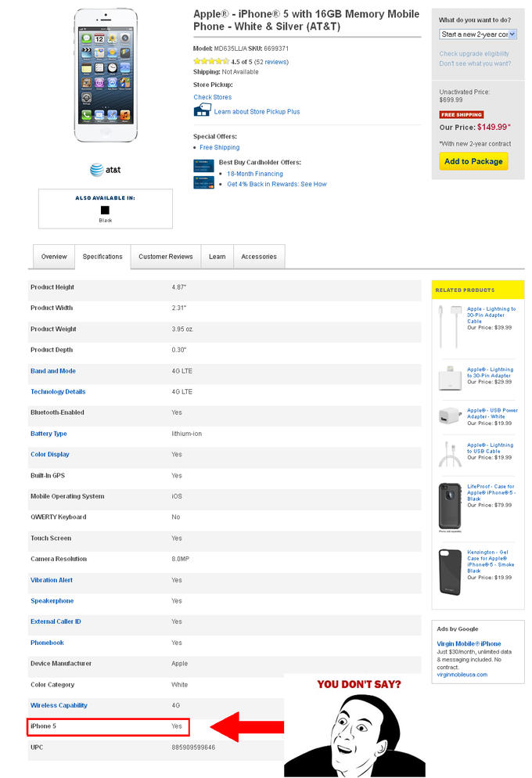Open the Accessories tab
This screenshot has width=532, height=778.
pos(259,257)
